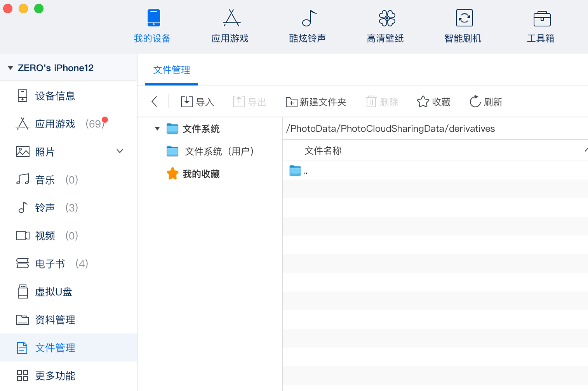The image size is (588, 391).
Task: Refresh file list with 刷新
Action: 486,102
